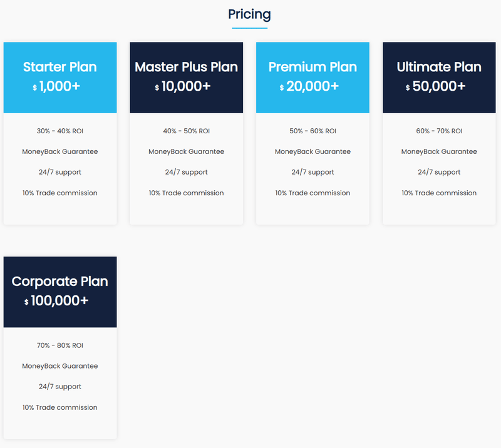Click the Pricing section heading

click(249, 14)
